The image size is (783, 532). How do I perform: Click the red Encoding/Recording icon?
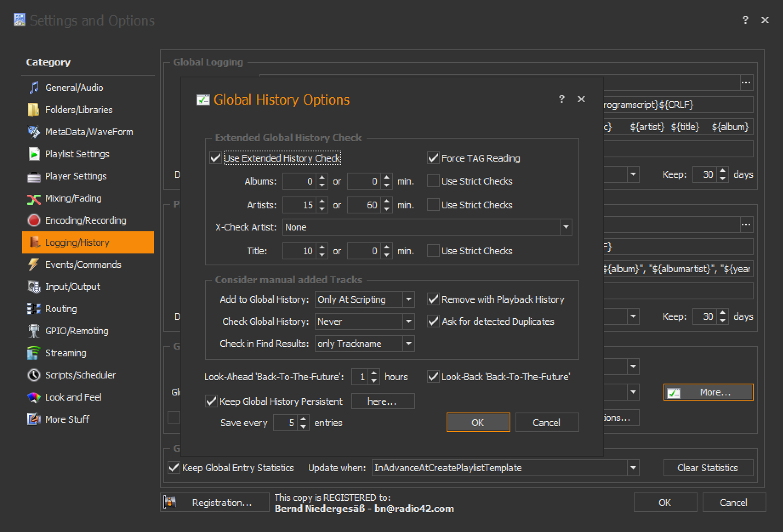pos(34,220)
